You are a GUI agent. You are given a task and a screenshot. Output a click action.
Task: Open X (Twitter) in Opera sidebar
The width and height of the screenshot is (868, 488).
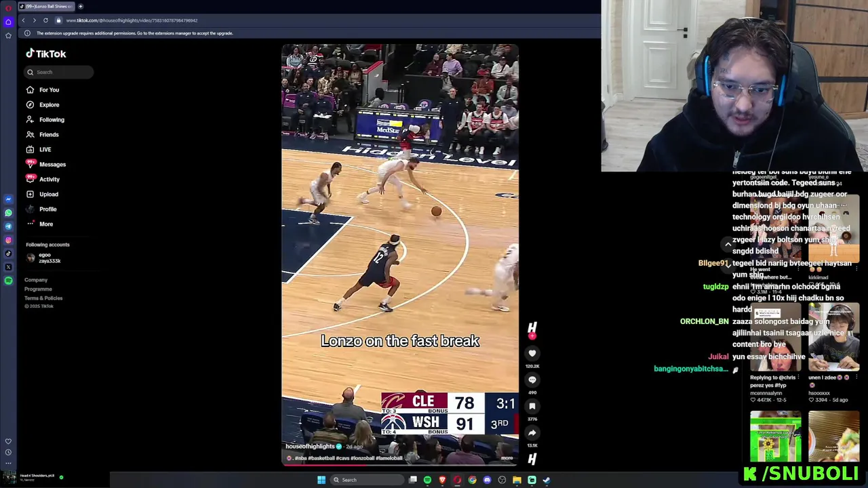coord(8,267)
